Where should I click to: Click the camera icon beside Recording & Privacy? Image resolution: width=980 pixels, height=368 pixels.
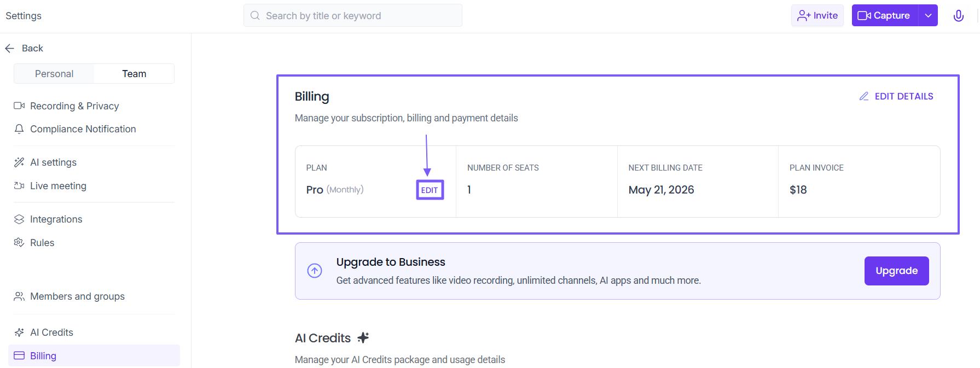(19, 106)
